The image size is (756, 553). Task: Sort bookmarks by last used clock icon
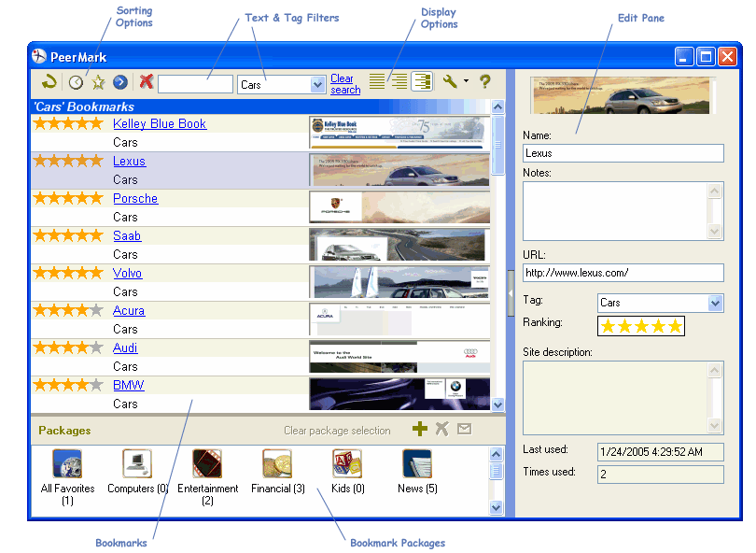(x=76, y=82)
